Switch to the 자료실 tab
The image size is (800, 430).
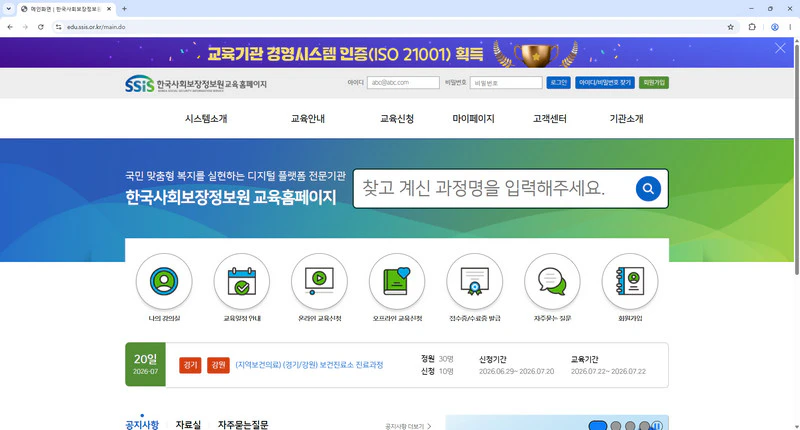pos(188,424)
